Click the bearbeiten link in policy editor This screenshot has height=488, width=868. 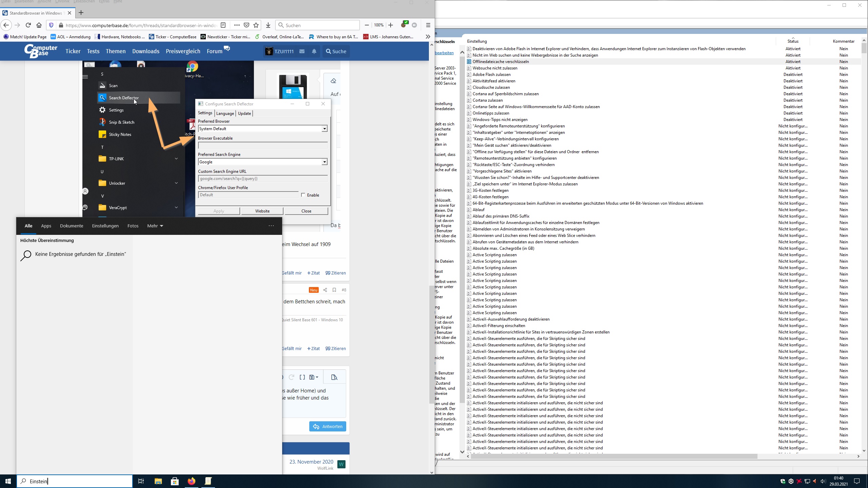tap(444, 53)
